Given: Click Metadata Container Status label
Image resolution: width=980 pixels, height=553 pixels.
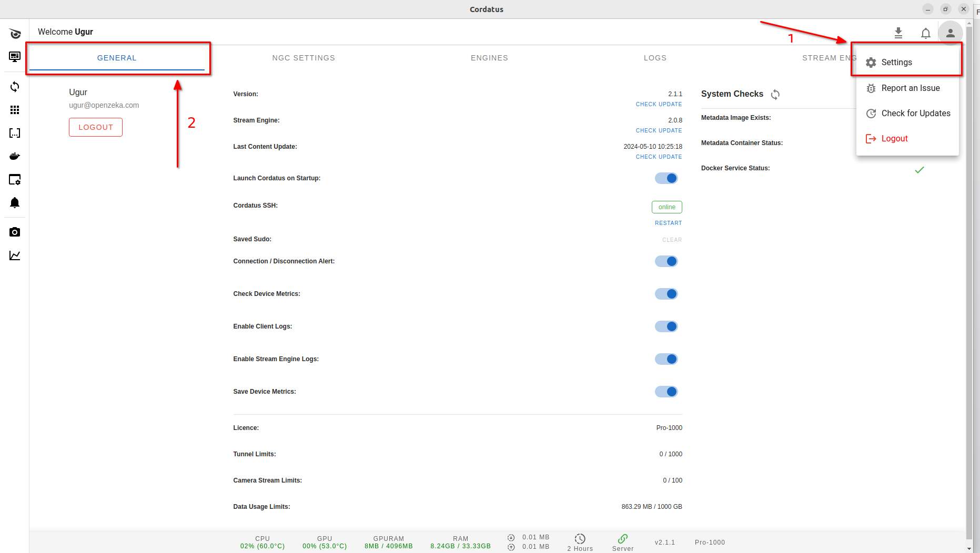Looking at the screenshot, I should (742, 143).
